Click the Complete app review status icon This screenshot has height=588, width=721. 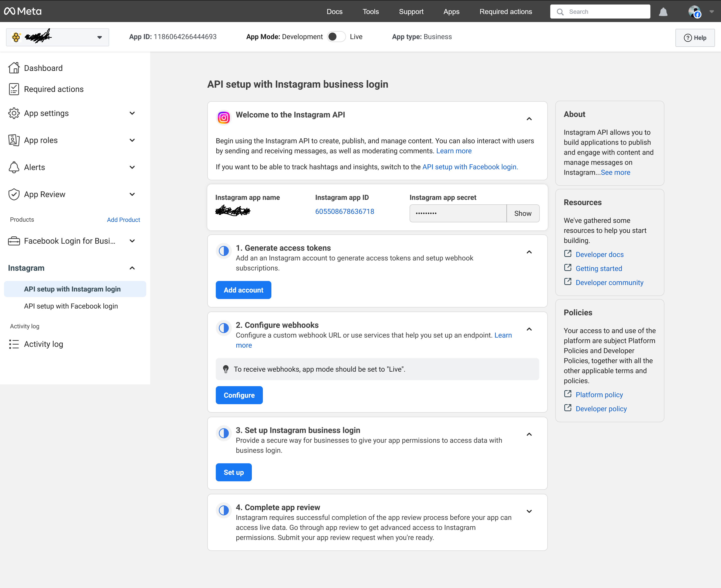click(x=224, y=510)
